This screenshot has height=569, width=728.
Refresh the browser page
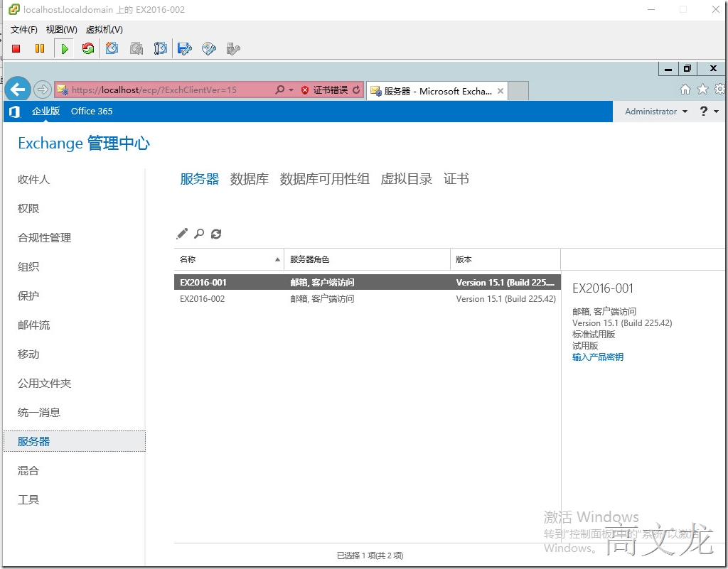pos(356,90)
